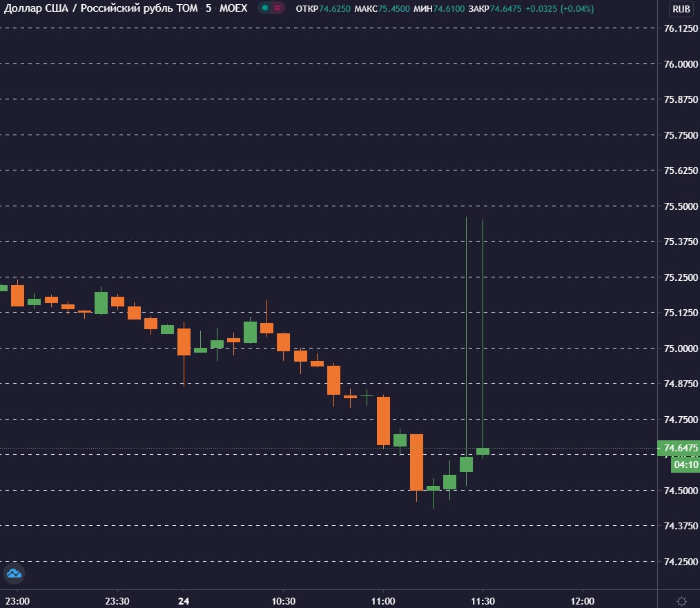This screenshot has height=608, width=700.
Task: Click the green market status dot
Action: [265, 8]
